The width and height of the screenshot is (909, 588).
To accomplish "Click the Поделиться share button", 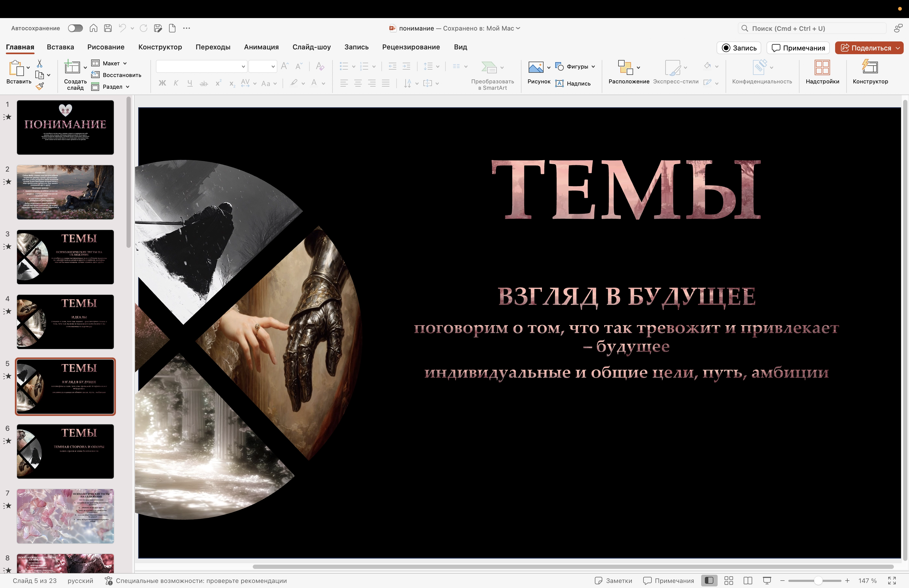I will click(865, 48).
